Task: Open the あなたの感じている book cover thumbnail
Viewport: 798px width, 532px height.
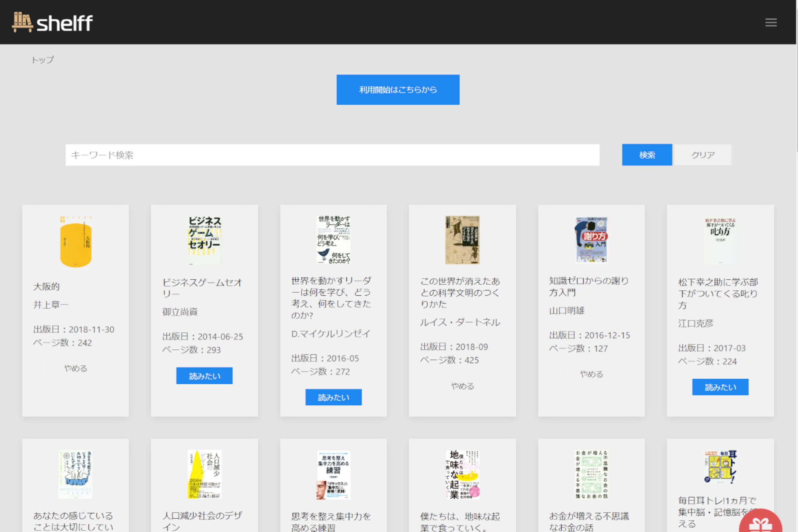Action: (x=76, y=474)
